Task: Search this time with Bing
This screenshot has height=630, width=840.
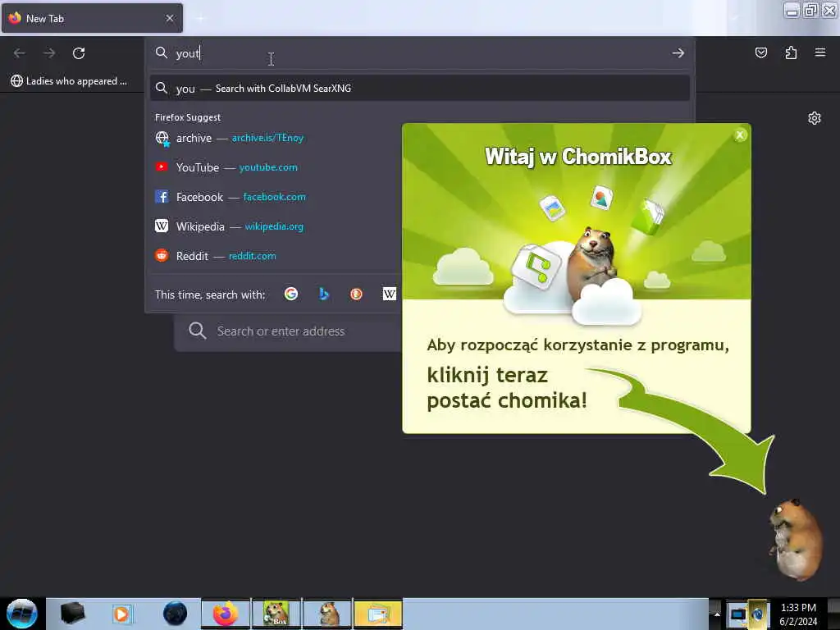Action: tap(323, 294)
